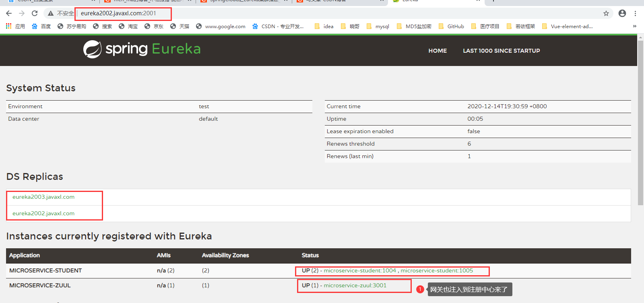Select the Renews threshold value 6

click(469, 144)
